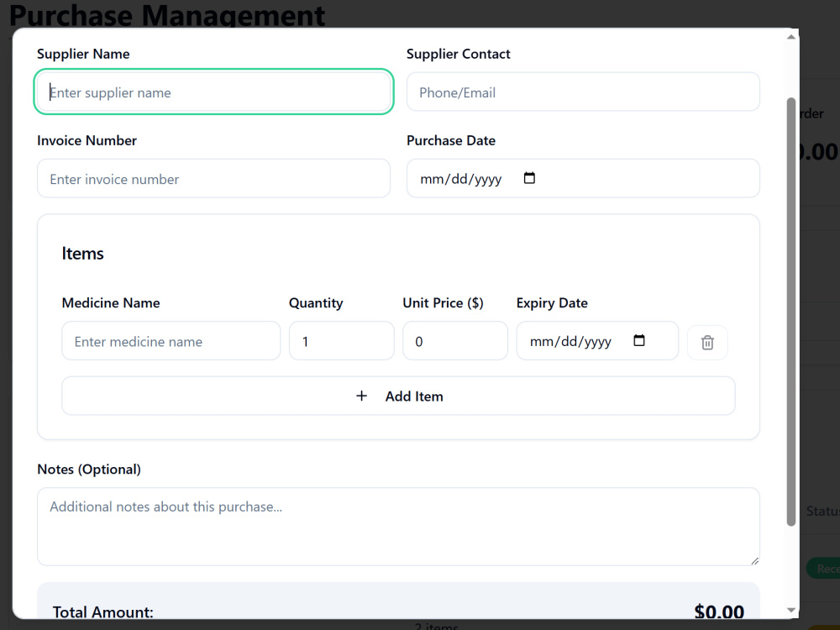Select the Quantity field showing 1
Image resolution: width=840 pixels, height=630 pixels.
tap(341, 341)
